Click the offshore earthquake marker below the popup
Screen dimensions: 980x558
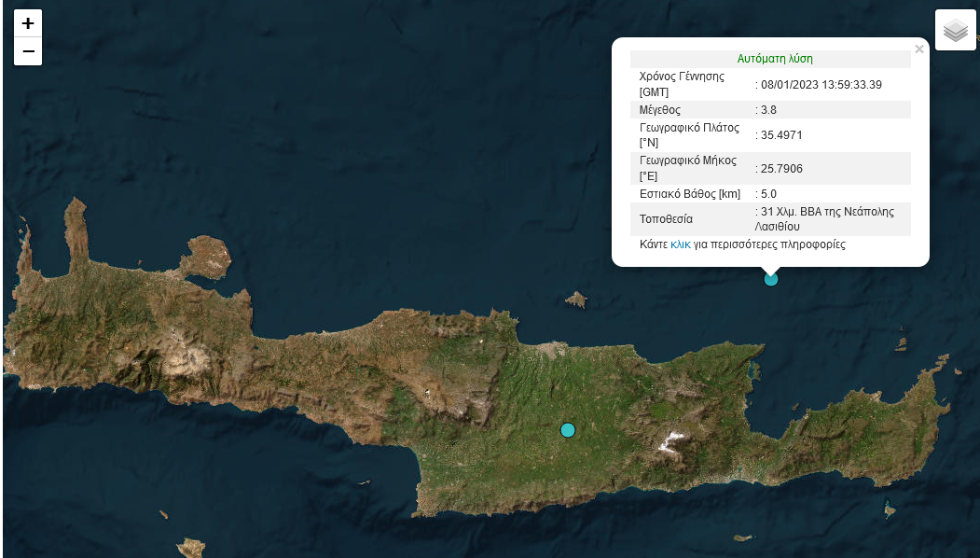click(x=771, y=278)
